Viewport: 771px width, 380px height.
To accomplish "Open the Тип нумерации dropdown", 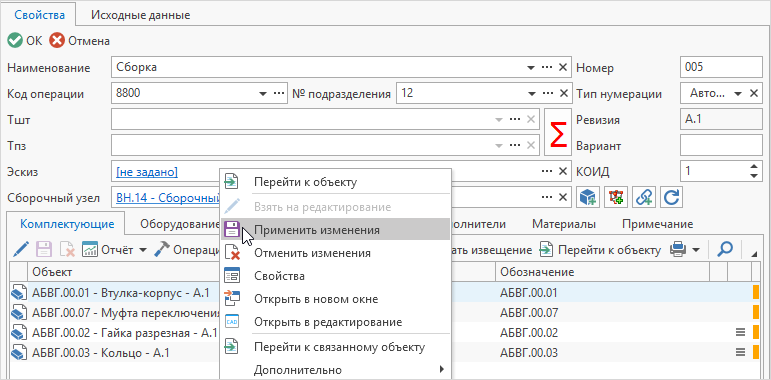I will tap(738, 93).
